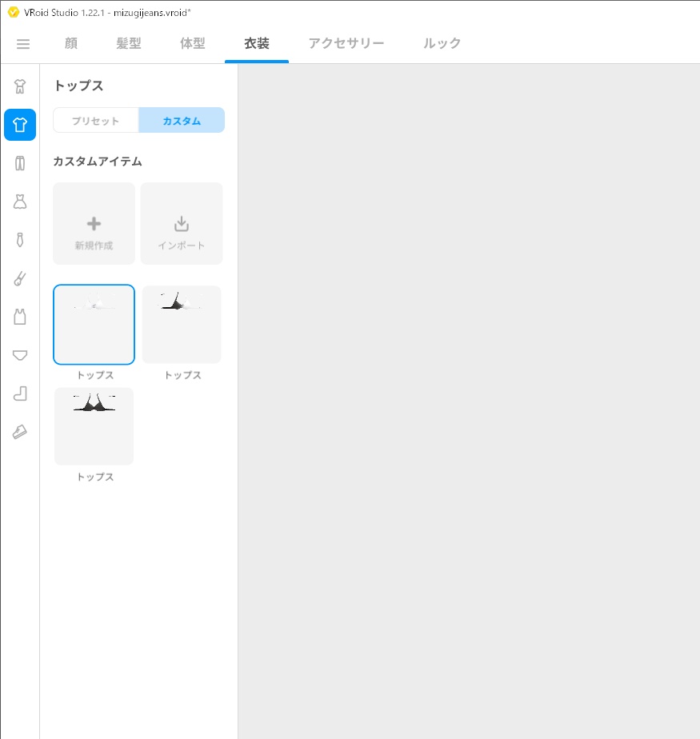Switch to the 顔 face tab
This screenshot has height=739, width=700.
tap(71, 43)
